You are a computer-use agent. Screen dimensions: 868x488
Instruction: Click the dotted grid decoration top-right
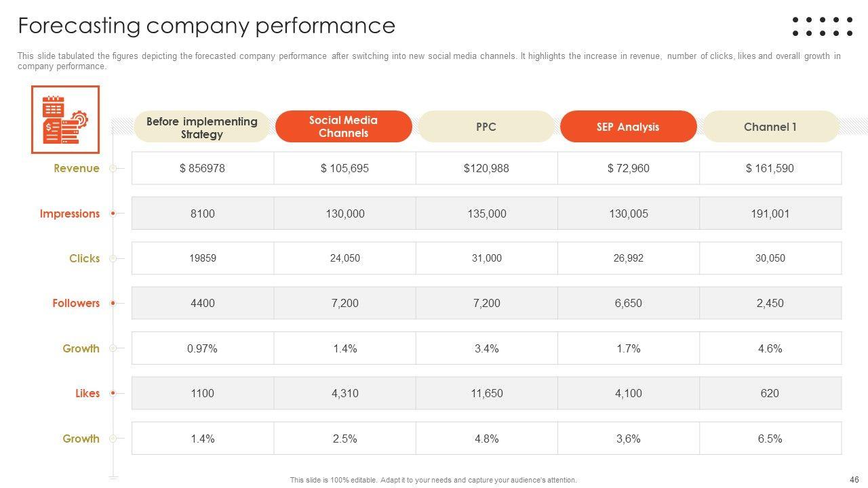[822, 26]
